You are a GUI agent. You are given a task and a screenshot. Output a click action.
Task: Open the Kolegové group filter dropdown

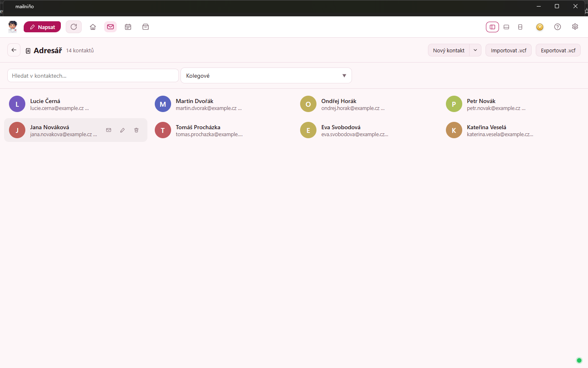pos(266,76)
